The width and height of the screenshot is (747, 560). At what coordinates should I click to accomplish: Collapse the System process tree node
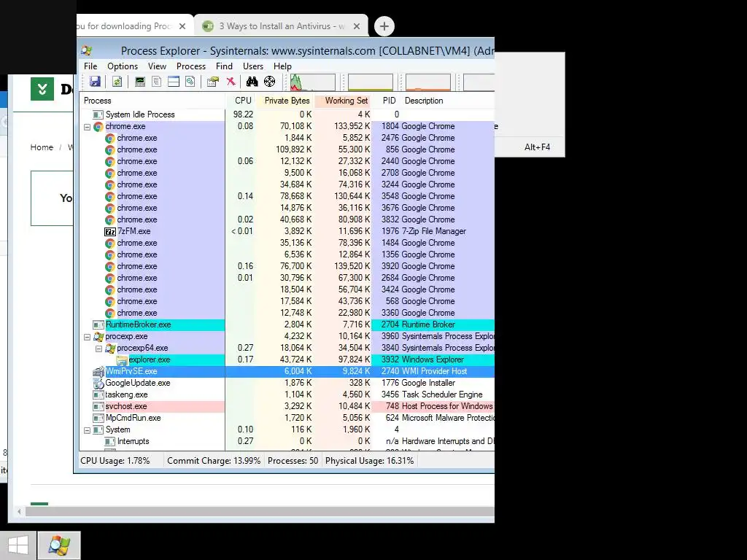tap(88, 430)
